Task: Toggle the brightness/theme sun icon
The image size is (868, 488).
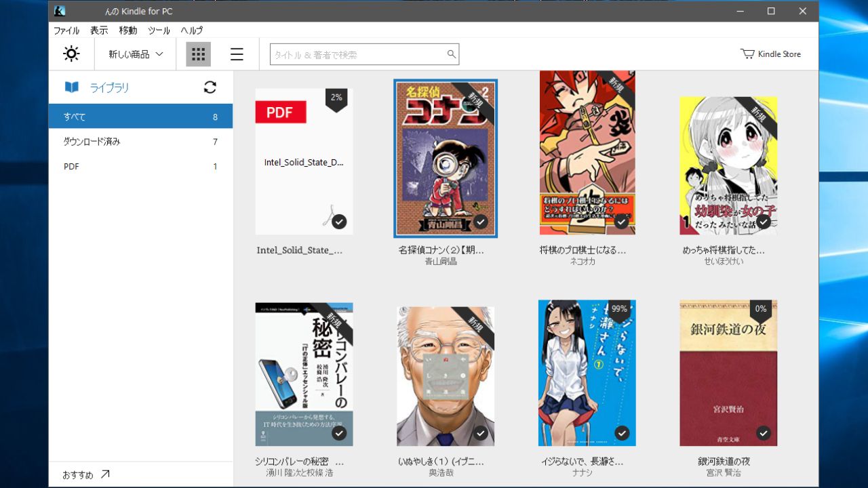Action: (x=71, y=54)
